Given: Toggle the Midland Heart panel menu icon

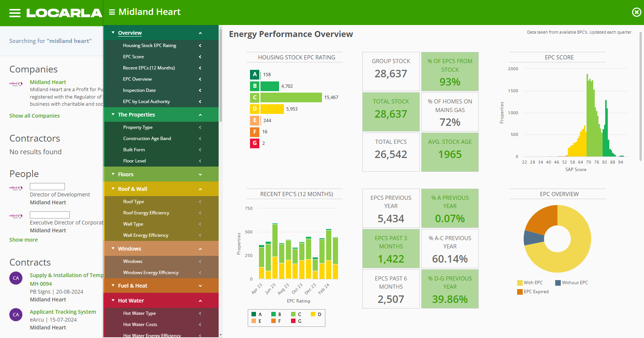Looking at the screenshot, I should click(x=112, y=12).
